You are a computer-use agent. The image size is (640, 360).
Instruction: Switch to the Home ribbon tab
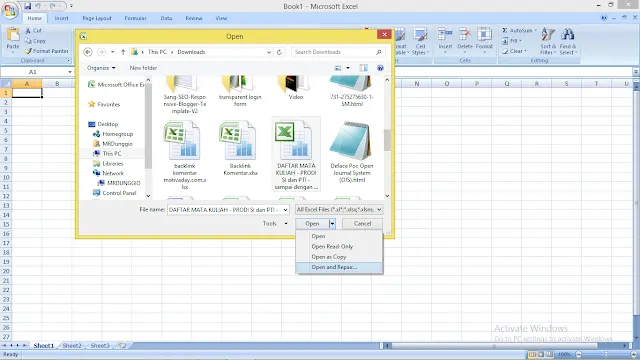pyautogui.click(x=34, y=18)
